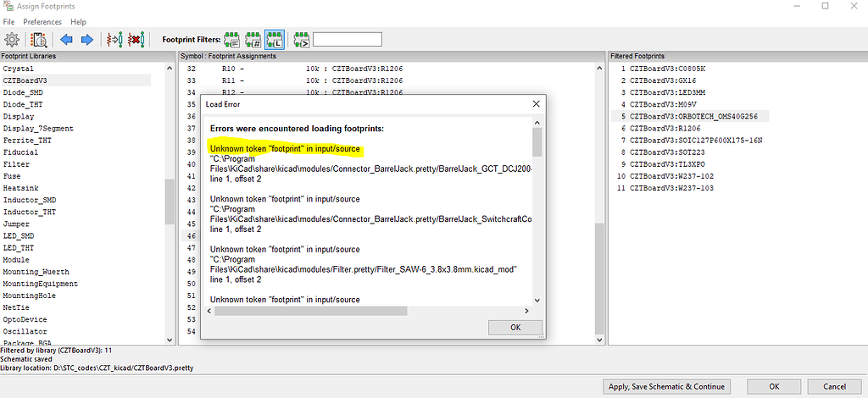
Task: Select CZTBoardV3:W237-102 footprint
Action: [671, 176]
